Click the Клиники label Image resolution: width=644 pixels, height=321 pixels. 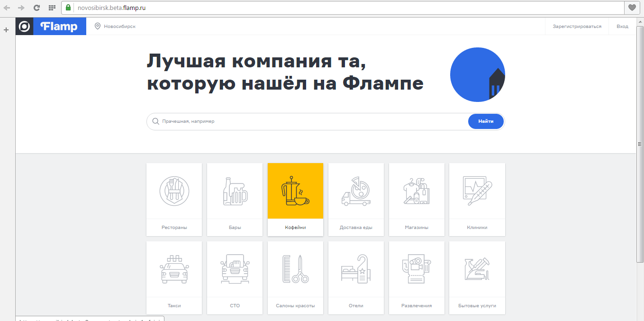coord(477,228)
